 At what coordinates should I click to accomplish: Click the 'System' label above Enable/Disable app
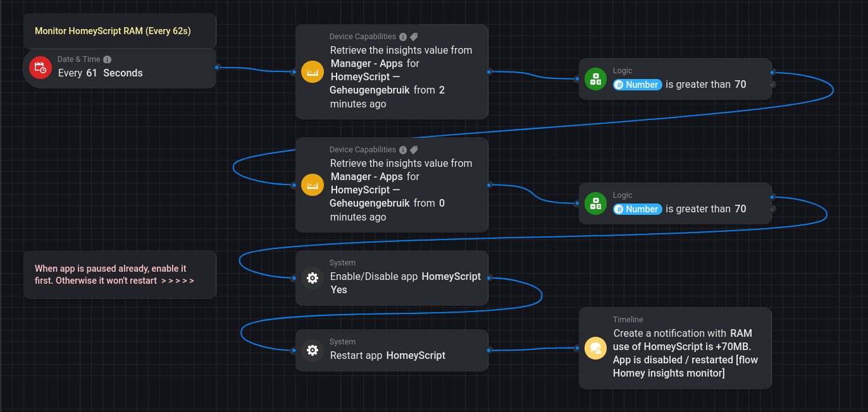(342, 263)
